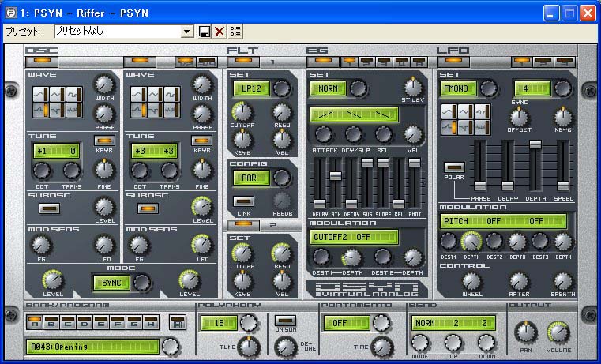Choose the LFO inverted pulse waveform

point(466,127)
